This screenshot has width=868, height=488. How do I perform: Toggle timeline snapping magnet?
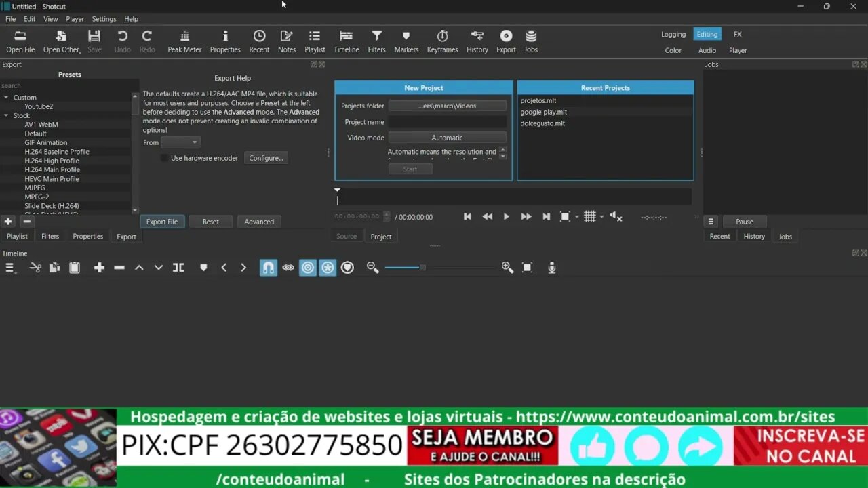269,268
